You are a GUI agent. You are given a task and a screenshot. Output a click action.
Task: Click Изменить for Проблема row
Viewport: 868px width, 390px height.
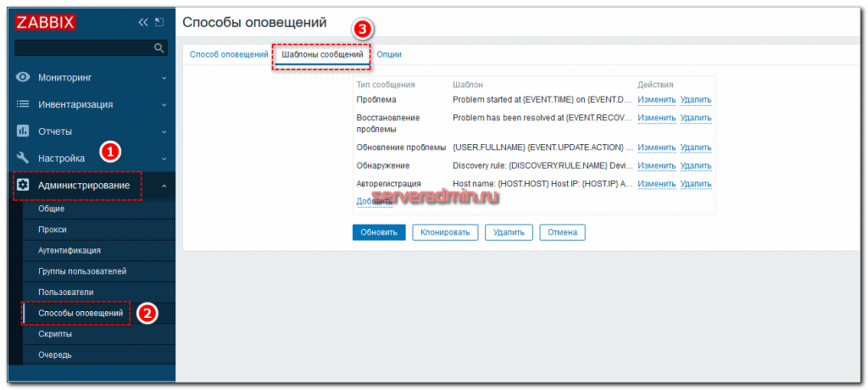[x=657, y=100]
